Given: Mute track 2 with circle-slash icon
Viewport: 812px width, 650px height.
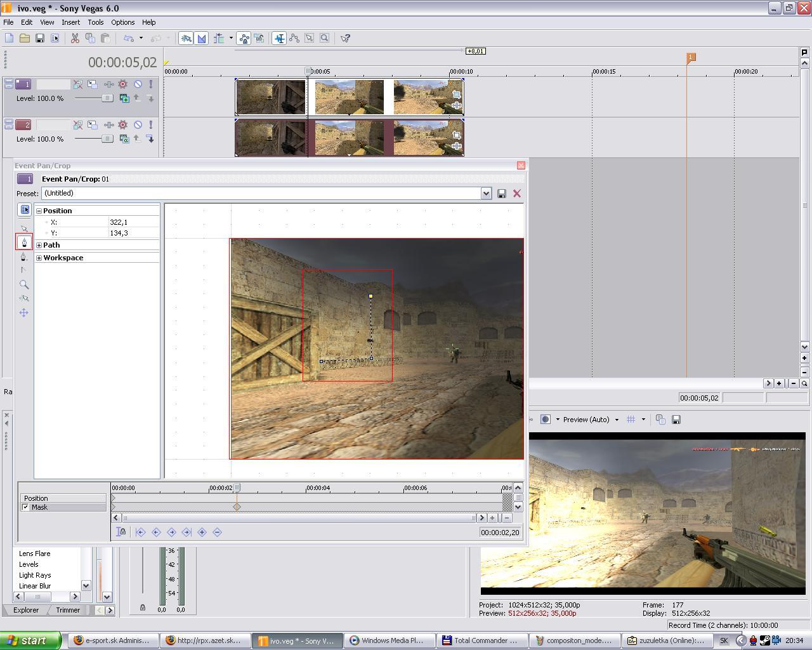Looking at the screenshot, I should click(138, 124).
